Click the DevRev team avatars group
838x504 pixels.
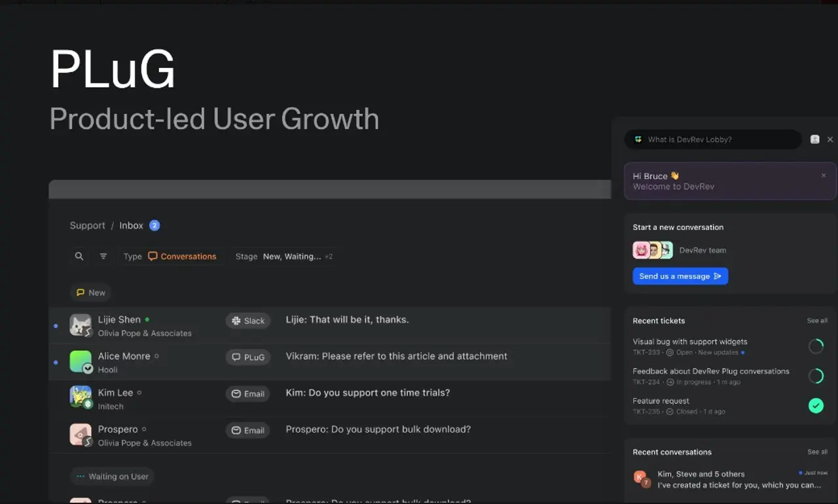pyautogui.click(x=653, y=250)
